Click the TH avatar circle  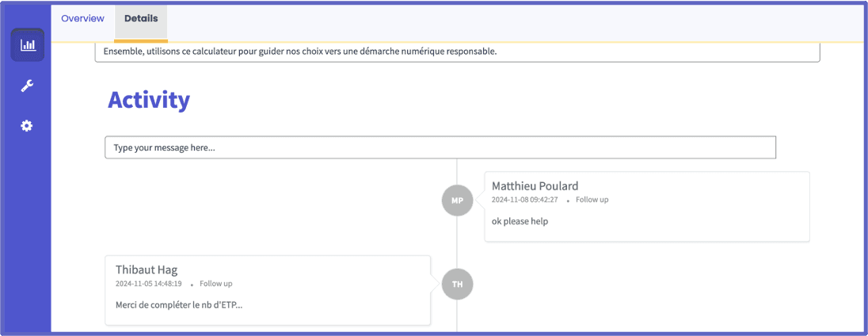(x=457, y=284)
